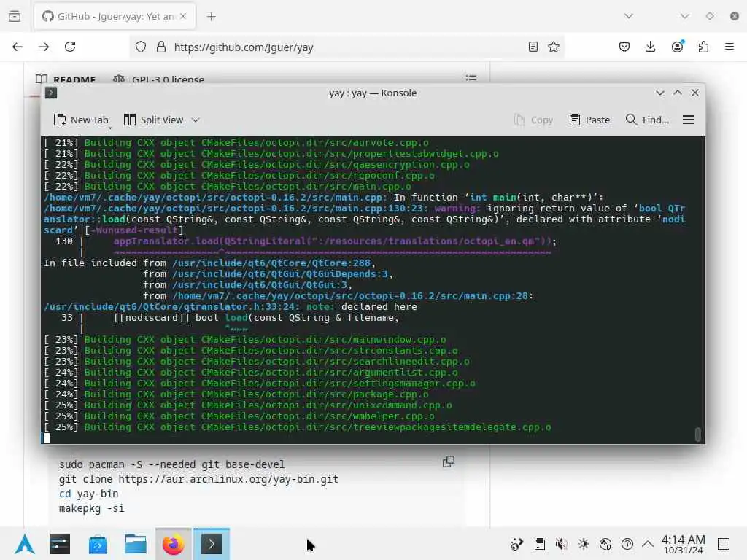
Task: Open Firefox account icon
Action: tap(677, 47)
